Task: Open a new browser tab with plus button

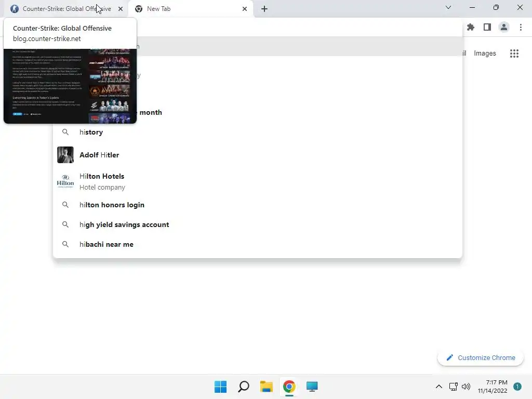Action: coord(264,9)
